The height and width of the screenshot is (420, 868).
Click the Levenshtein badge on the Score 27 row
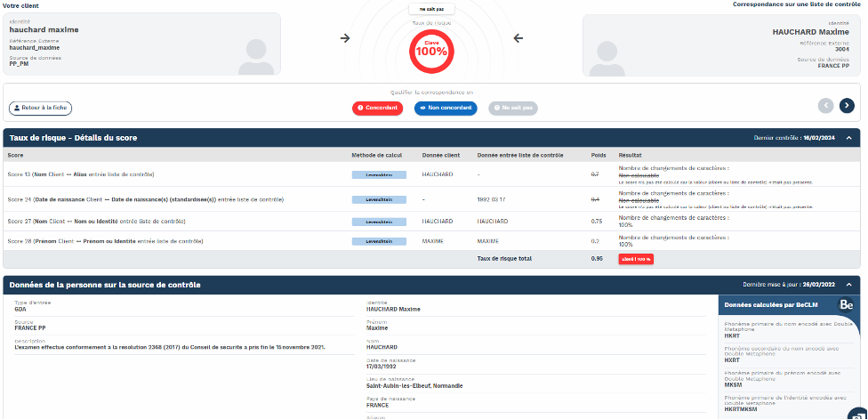[379, 220]
